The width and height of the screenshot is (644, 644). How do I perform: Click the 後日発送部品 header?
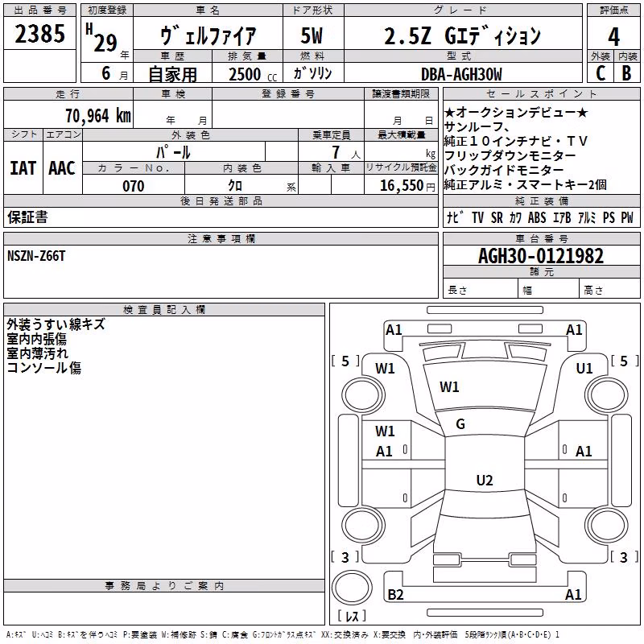(221, 200)
